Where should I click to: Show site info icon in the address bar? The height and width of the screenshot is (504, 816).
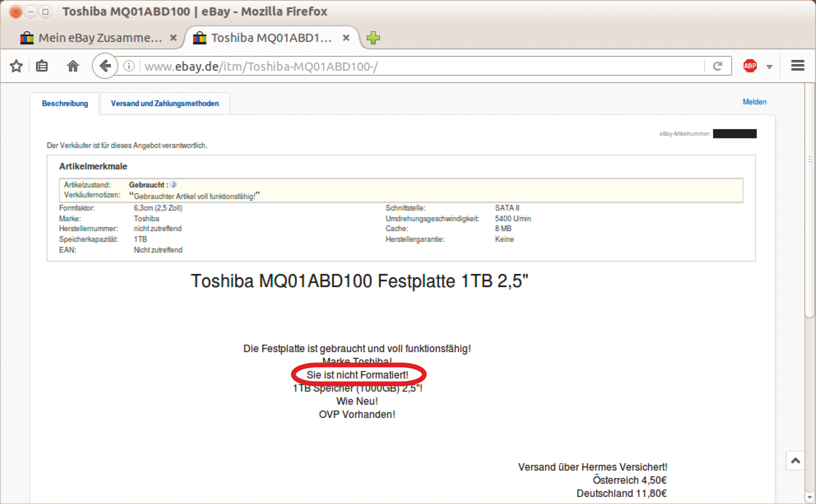(x=129, y=66)
